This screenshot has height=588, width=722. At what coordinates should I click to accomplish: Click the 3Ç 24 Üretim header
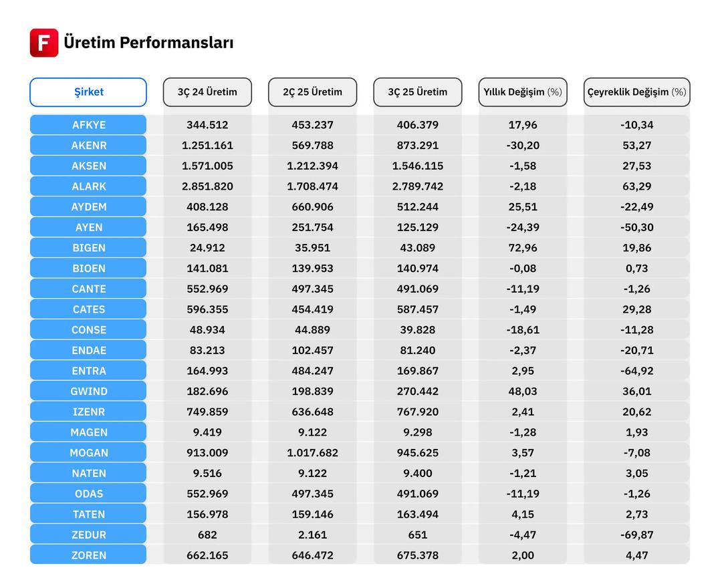[207, 92]
